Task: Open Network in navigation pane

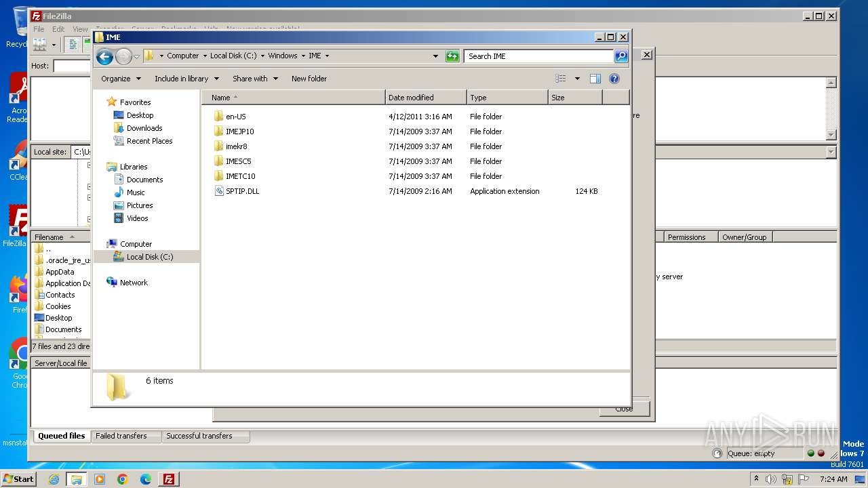Action: point(134,283)
